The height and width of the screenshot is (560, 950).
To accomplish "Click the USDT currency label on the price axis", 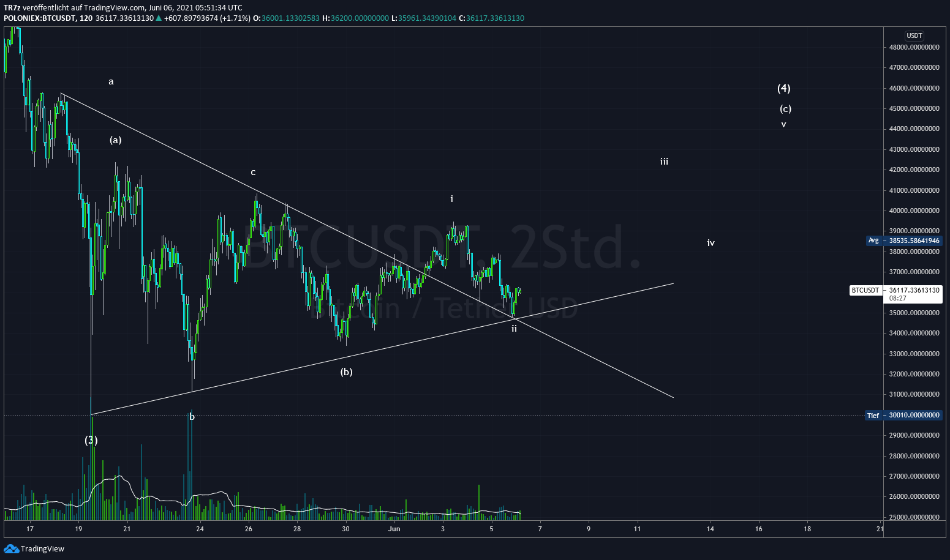I will (x=914, y=36).
